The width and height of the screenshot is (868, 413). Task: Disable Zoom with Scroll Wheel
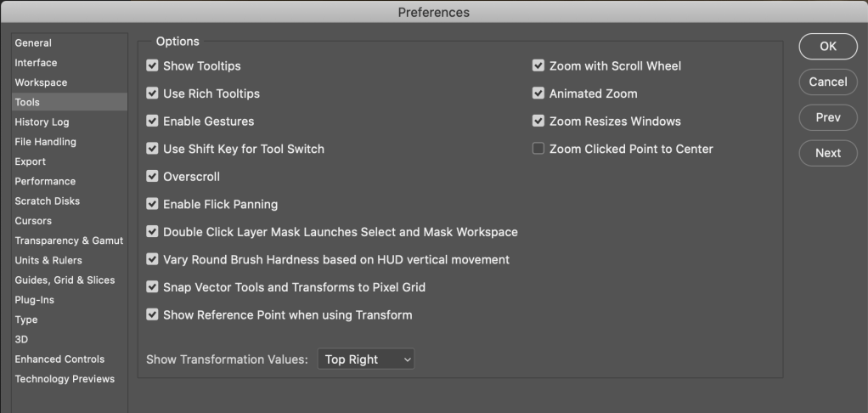click(x=538, y=66)
